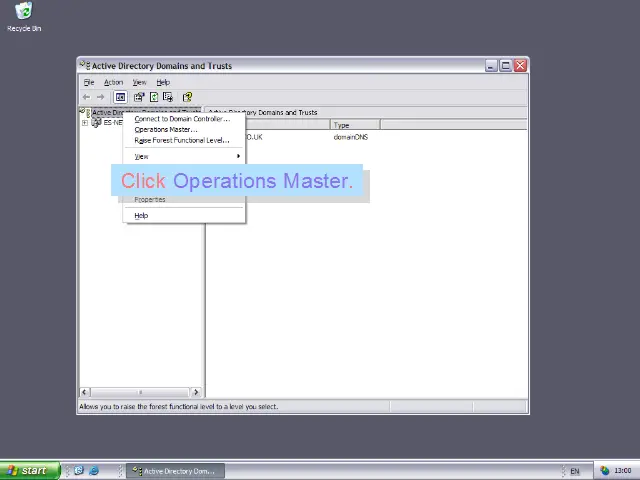Click the Refresh toolbar icon

(154, 97)
